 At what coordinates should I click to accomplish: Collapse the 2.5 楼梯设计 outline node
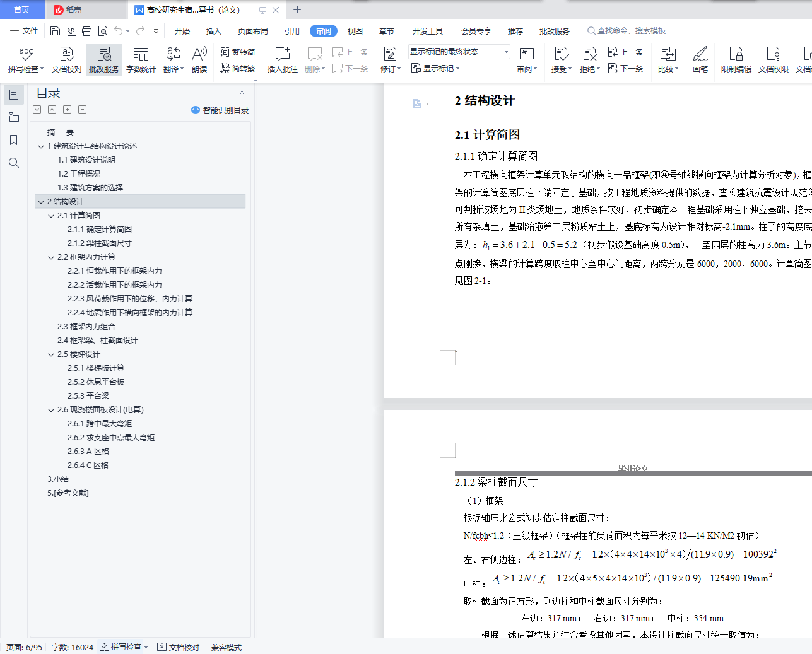[51, 354]
